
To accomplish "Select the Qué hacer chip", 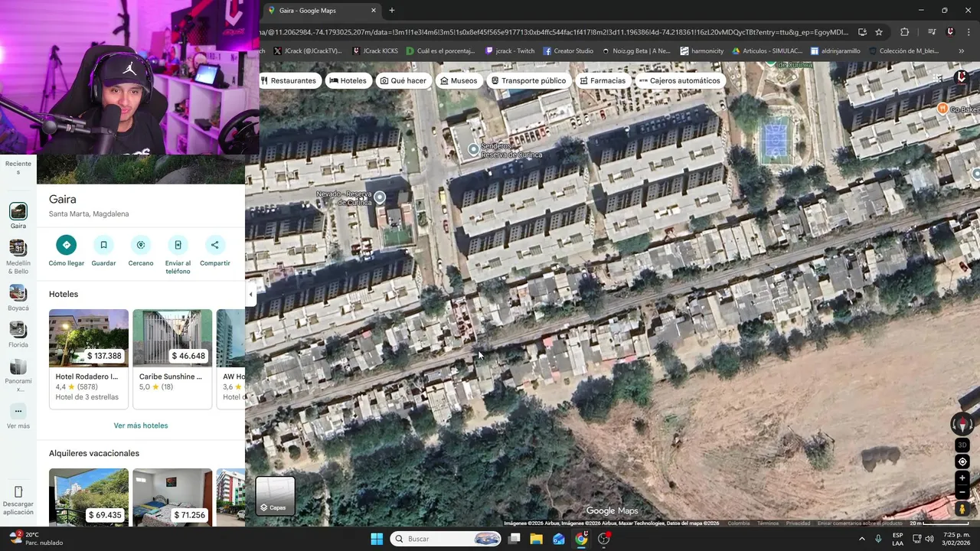I will pyautogui.click(x=403, y=80).
